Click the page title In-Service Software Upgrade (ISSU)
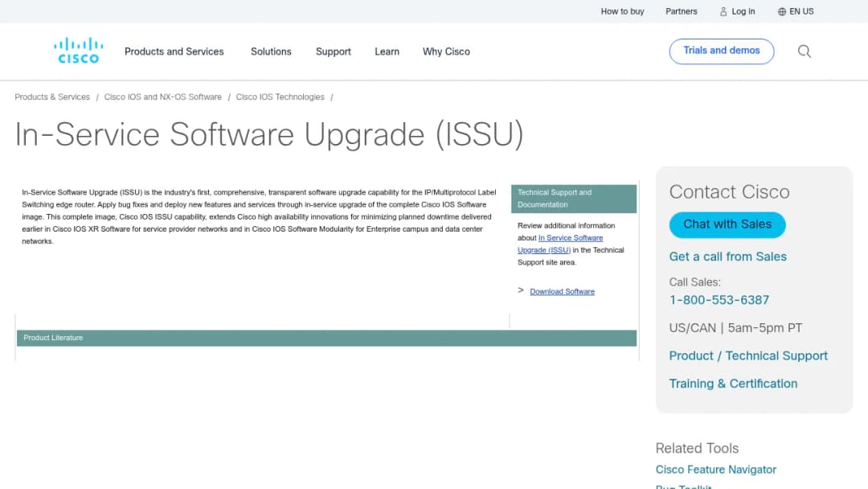Viewport: 868px width, 489px height. [x=269, y=134]
